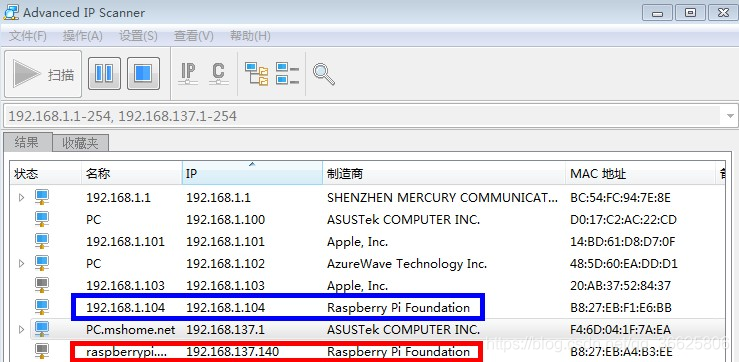The image size is (739, 362).
Task: Pause the scan
Action: 104,74
